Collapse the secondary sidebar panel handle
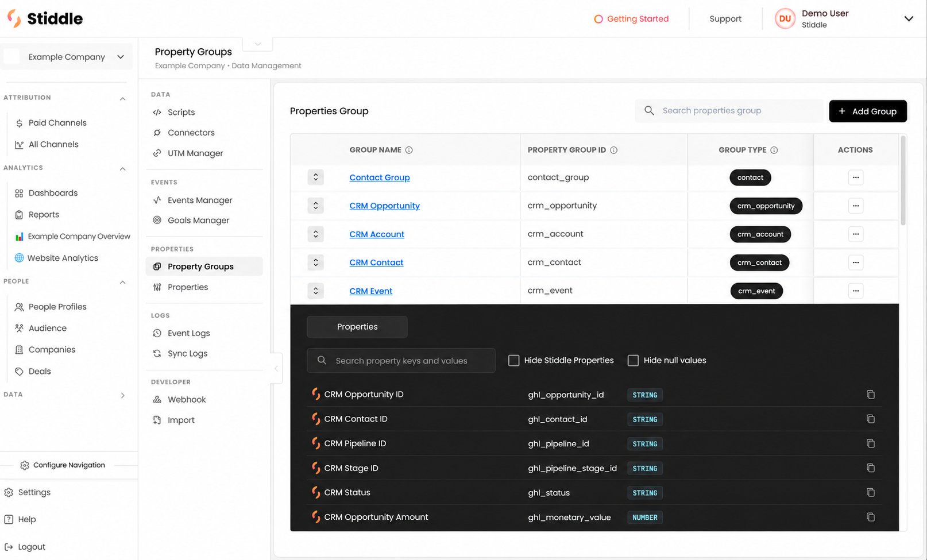This screenshot has height=560, width=927. [x=276, y=369]
